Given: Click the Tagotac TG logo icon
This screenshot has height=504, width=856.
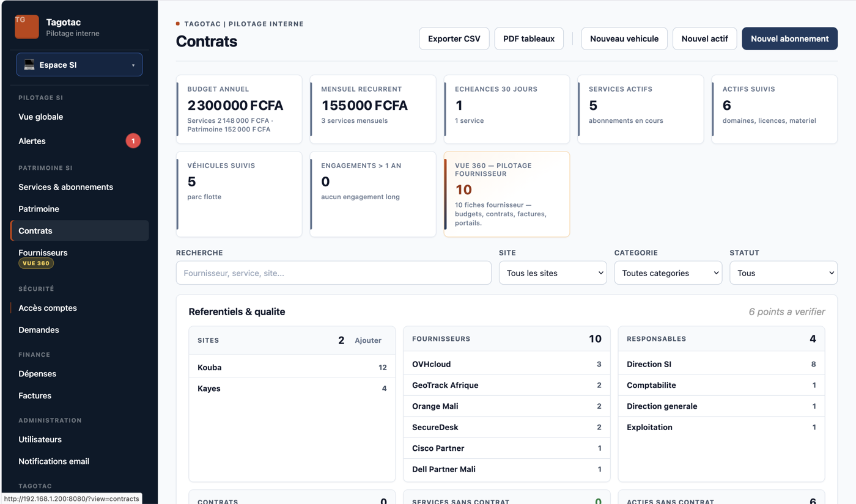Looking at the screenshot, I should point(27,27).
